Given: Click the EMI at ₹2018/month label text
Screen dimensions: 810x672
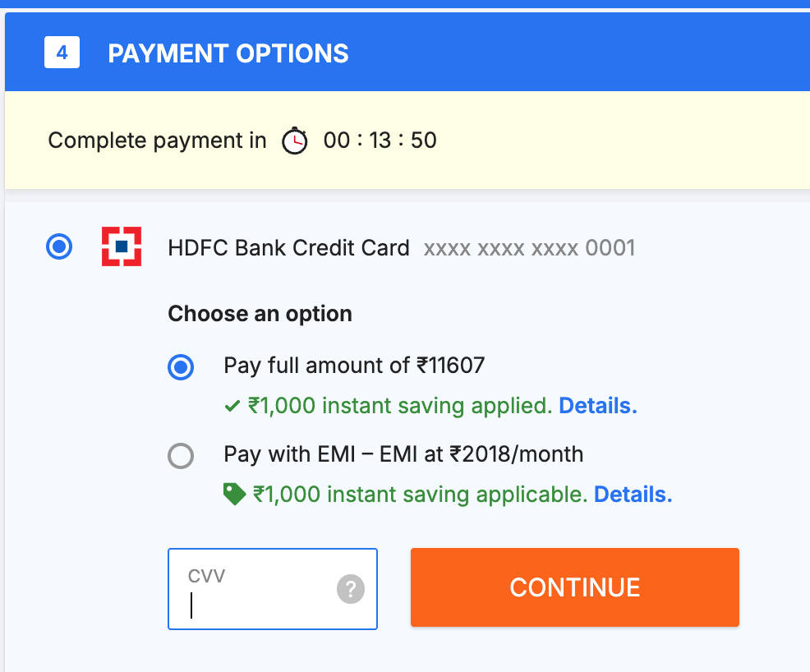Looking at the screenshot, I should click(403, 453).
